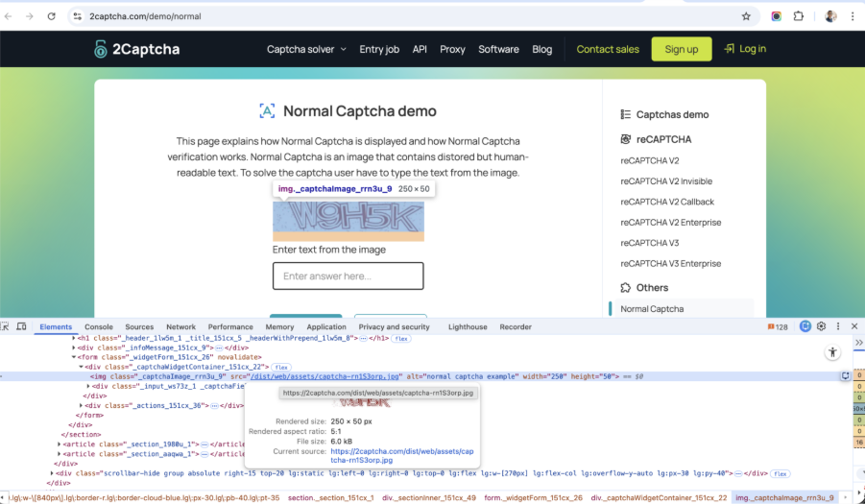Open the colorful browser extension icon
865x504 pixels.
[x=776, y=16]
